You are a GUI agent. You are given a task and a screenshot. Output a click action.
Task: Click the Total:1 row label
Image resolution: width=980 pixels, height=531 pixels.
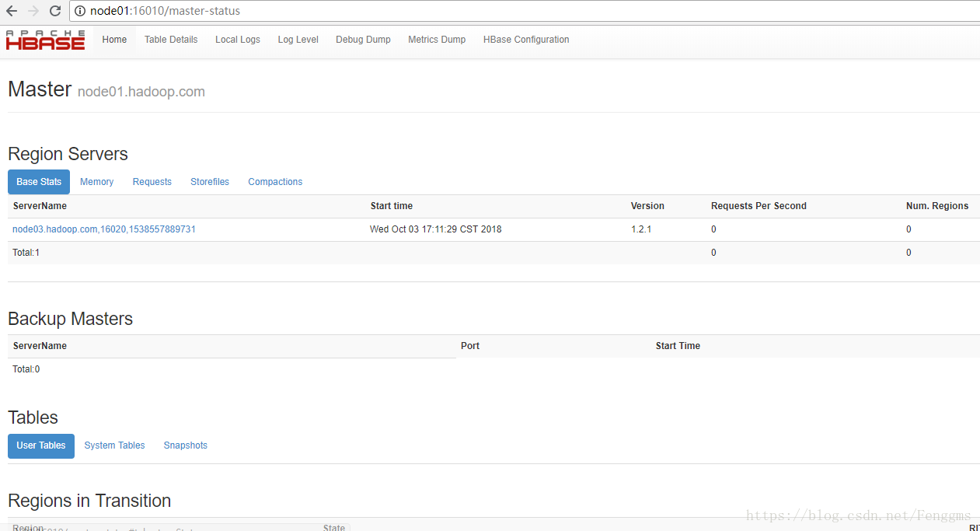click(x=26, y=253)
